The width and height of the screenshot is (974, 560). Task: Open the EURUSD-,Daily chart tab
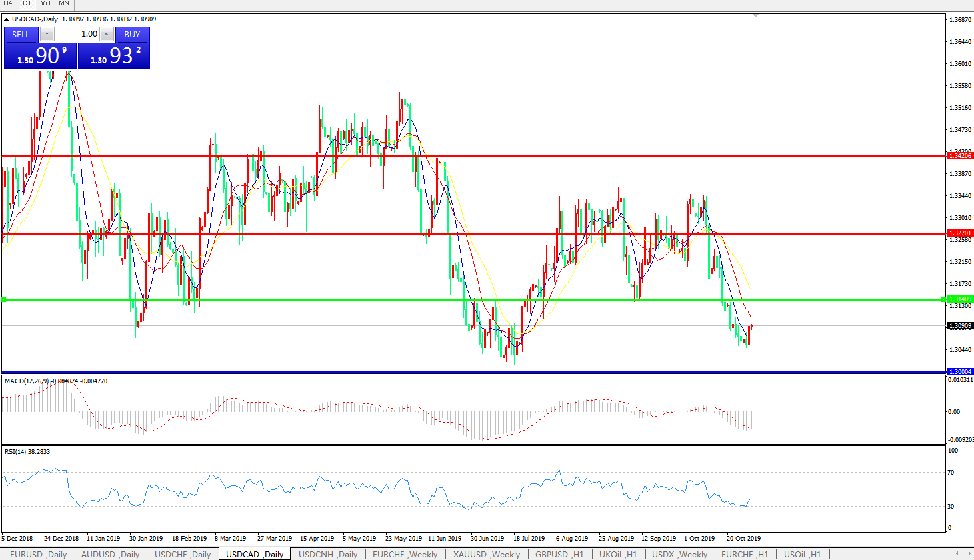pyautogui.click(x=38, y=554)
